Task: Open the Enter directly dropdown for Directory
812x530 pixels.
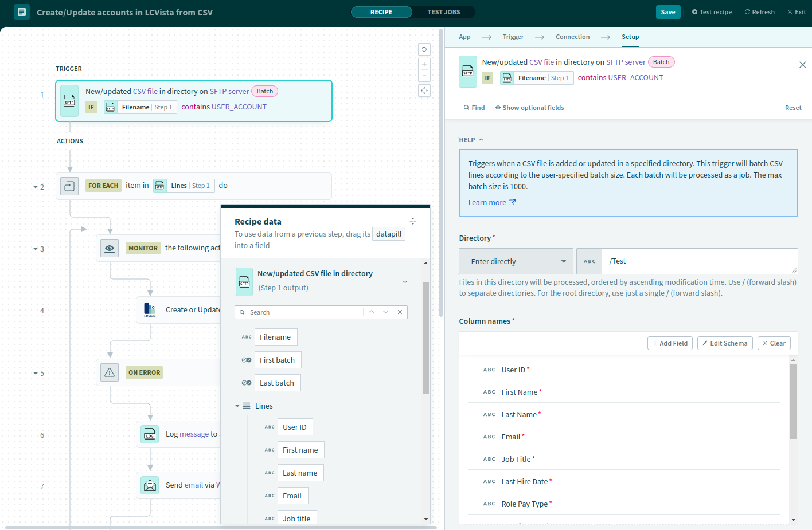Action: point(516,261)
